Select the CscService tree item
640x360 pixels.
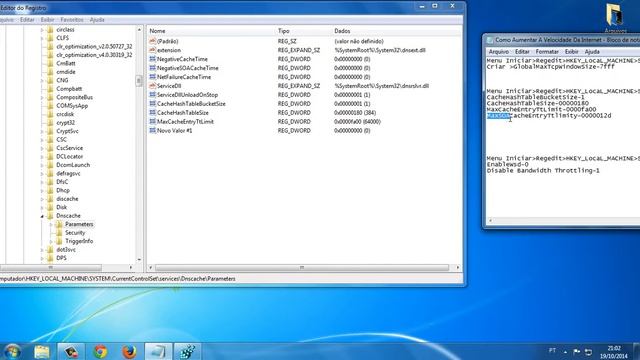[x=69, y=148]
